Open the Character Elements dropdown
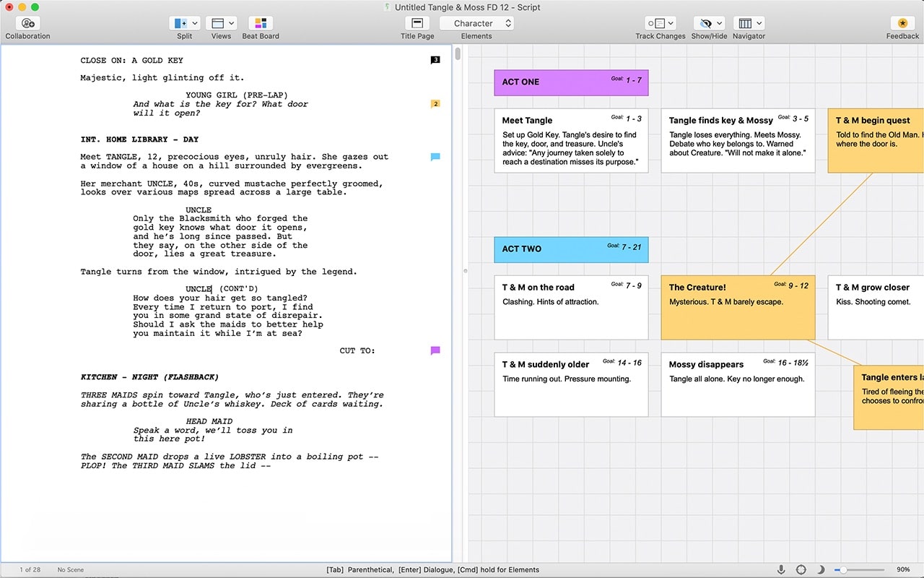This screenshot has height=578, width=924. (476, 22)
